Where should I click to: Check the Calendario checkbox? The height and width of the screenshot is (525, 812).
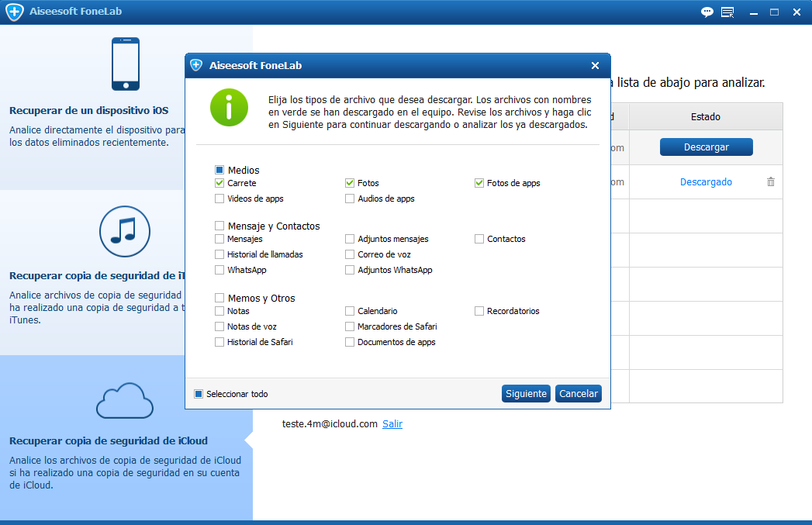(x=350, y=311)
